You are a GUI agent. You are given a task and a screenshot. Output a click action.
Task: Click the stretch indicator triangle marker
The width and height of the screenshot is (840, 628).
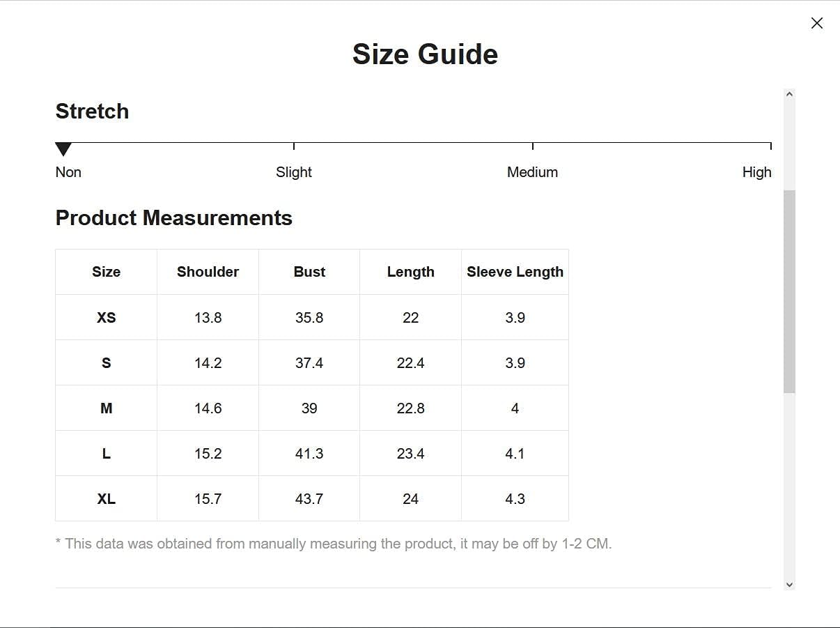(x=63, y=149)
